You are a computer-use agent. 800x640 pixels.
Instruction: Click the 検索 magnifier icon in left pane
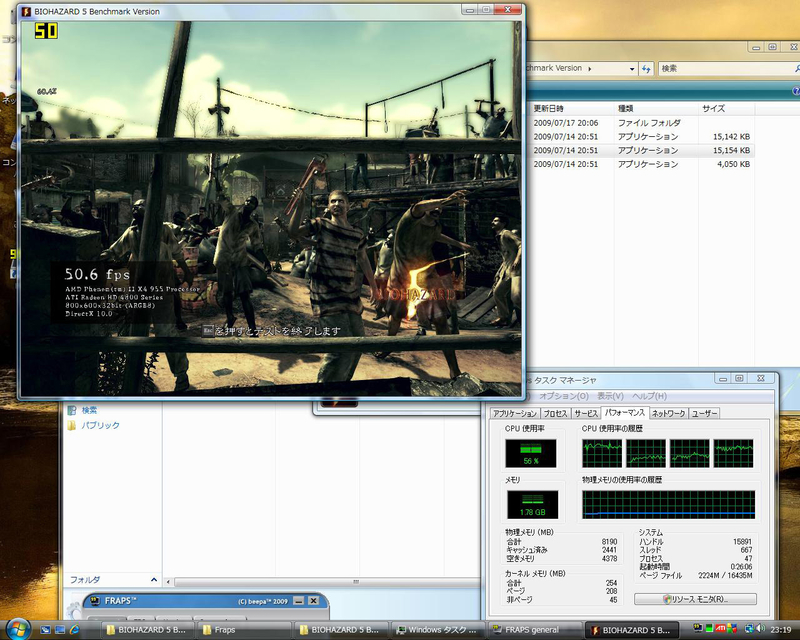71,410
